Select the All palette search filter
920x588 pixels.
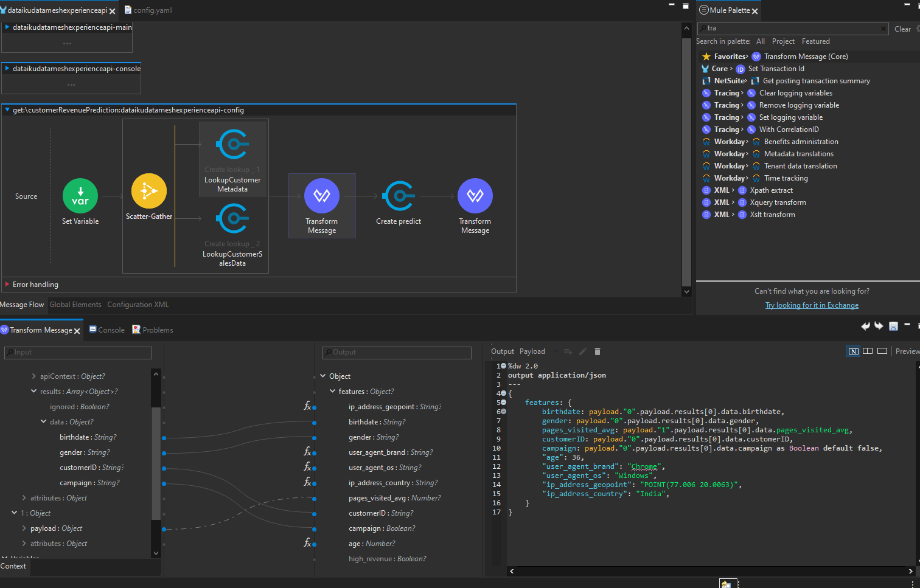click(761, 41)
